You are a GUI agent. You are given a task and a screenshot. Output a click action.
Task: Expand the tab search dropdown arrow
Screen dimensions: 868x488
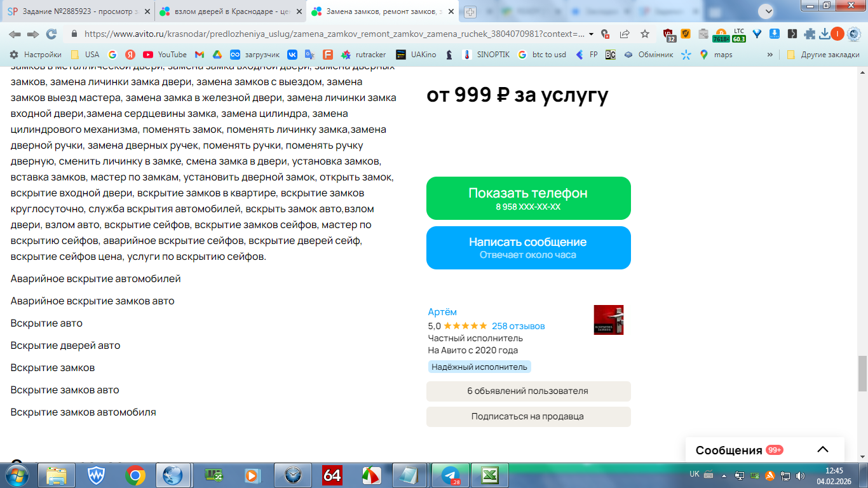point(766,11)
